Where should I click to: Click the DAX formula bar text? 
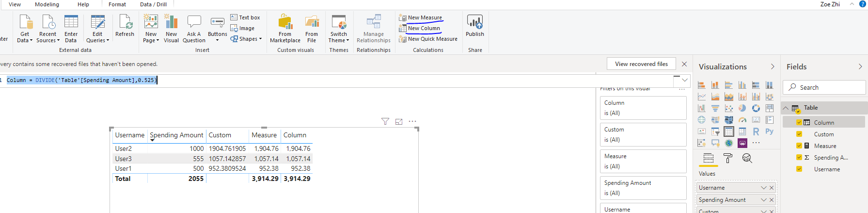[x=81, y=80]
